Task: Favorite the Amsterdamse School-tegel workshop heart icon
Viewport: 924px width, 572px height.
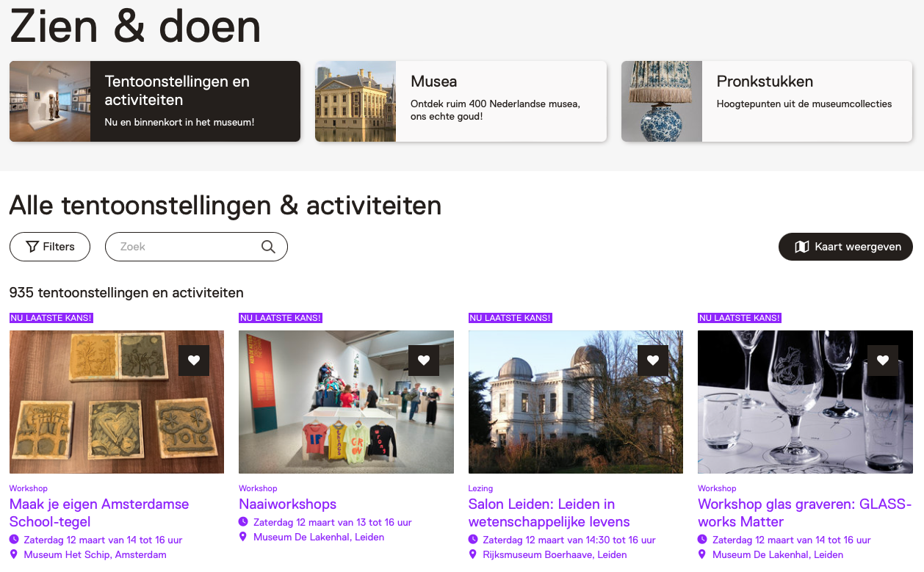Action: click(194, 361)
